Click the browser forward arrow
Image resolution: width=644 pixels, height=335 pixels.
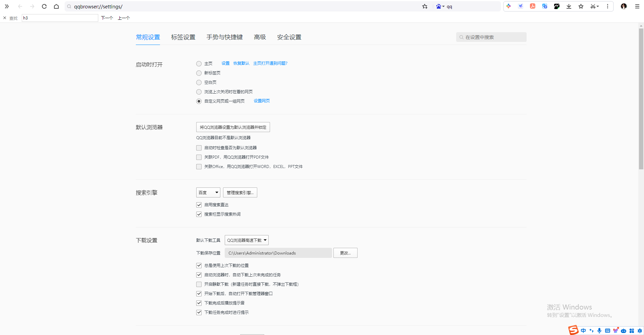(32, 6)
